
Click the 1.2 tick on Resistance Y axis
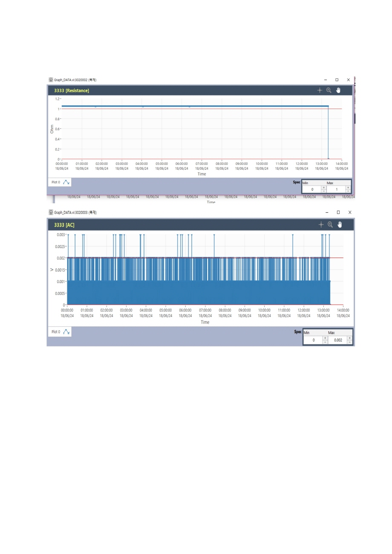click(58, 99)
